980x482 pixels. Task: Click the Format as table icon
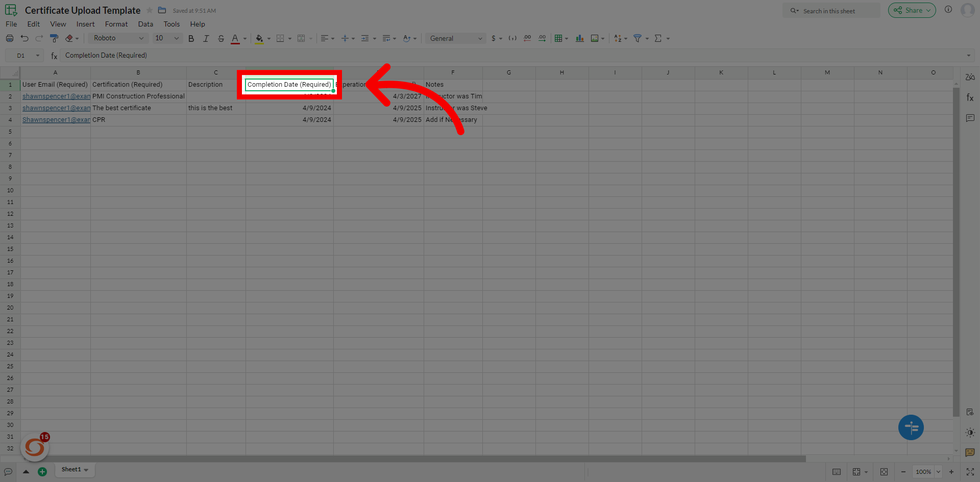coord(558,38)
